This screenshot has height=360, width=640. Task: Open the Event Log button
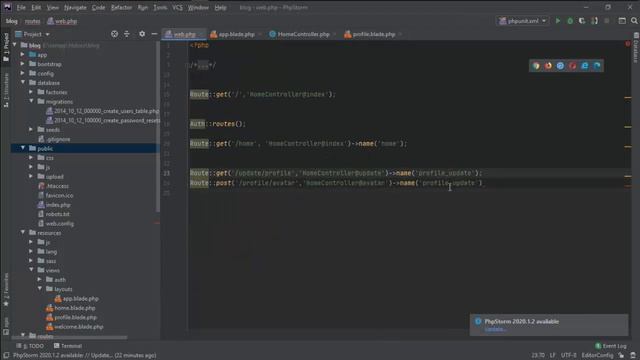tap(611, 346)
